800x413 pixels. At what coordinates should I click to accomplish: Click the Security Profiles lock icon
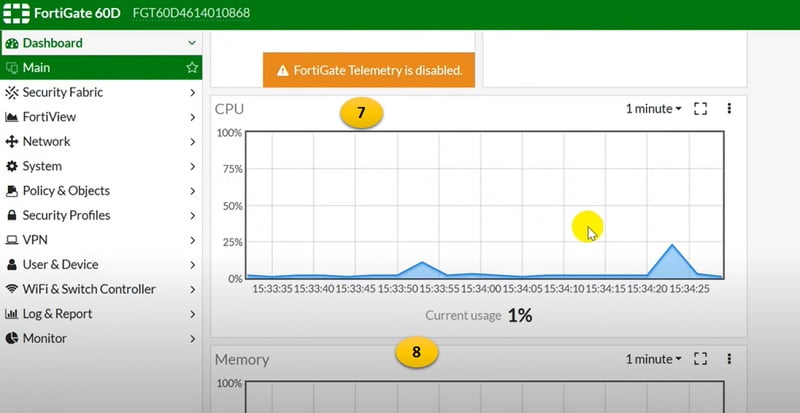12,215
